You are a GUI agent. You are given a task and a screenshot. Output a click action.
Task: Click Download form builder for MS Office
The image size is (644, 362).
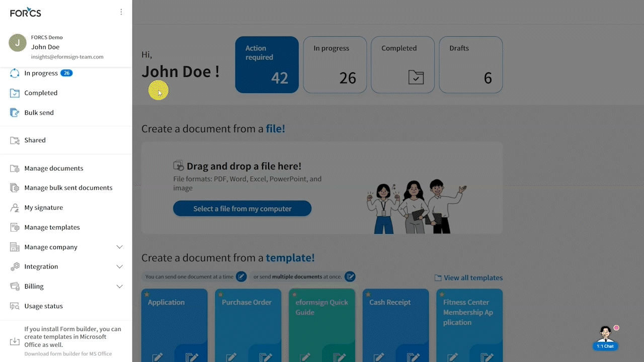tap(68, 354)
